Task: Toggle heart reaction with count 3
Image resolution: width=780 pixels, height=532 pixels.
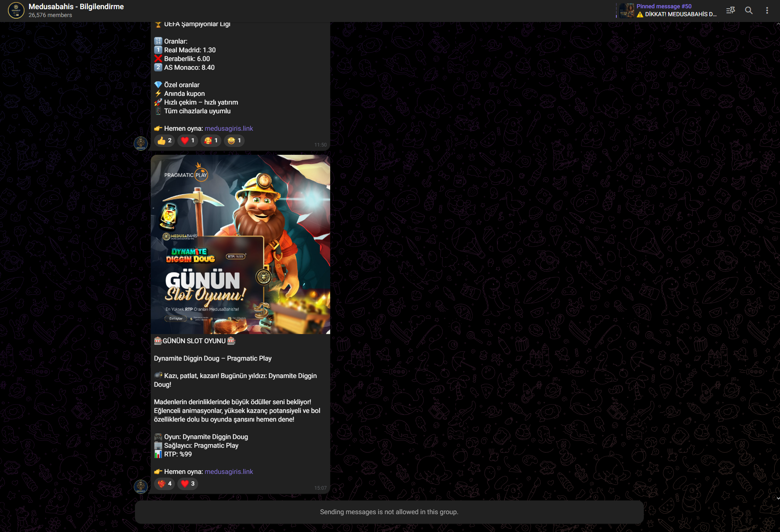Action: [x=188, y=484]
